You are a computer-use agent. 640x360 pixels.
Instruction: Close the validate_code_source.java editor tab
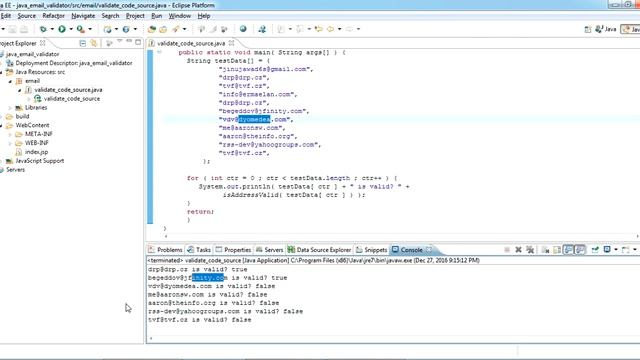point(231,43)
